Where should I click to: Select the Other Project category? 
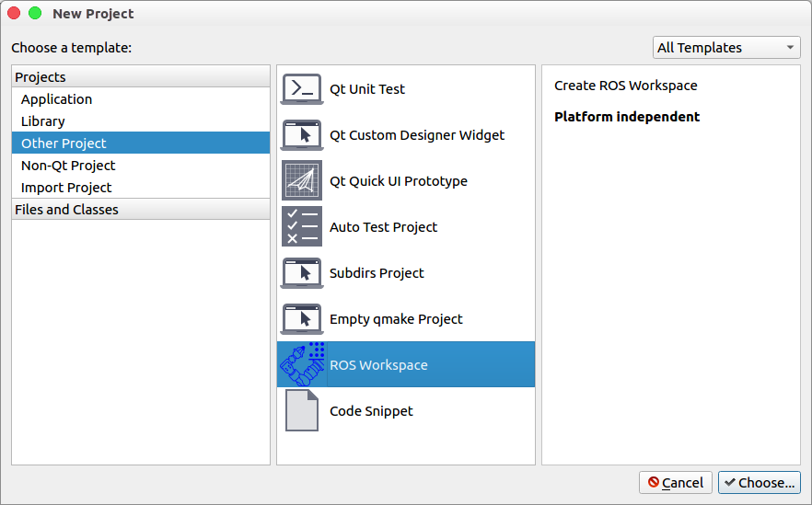tap(64, 143)
